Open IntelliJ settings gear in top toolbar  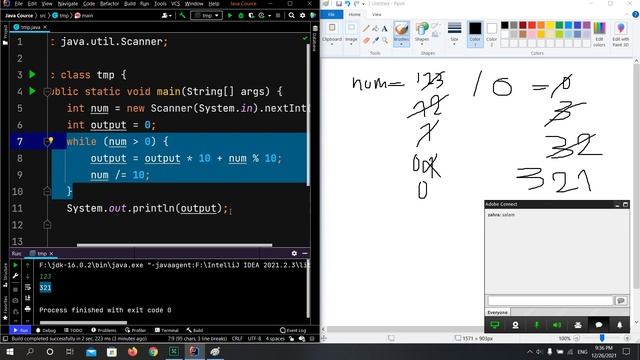(x=302, y=16)
